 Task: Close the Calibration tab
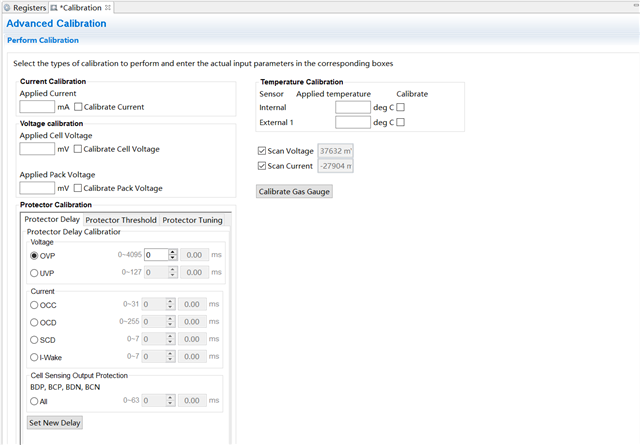[x=108, y=7]
